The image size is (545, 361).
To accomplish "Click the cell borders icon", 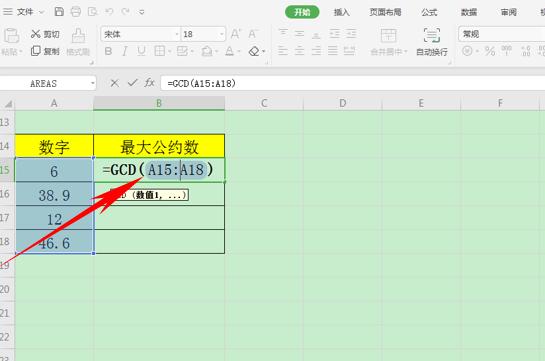I will (160, 51).
